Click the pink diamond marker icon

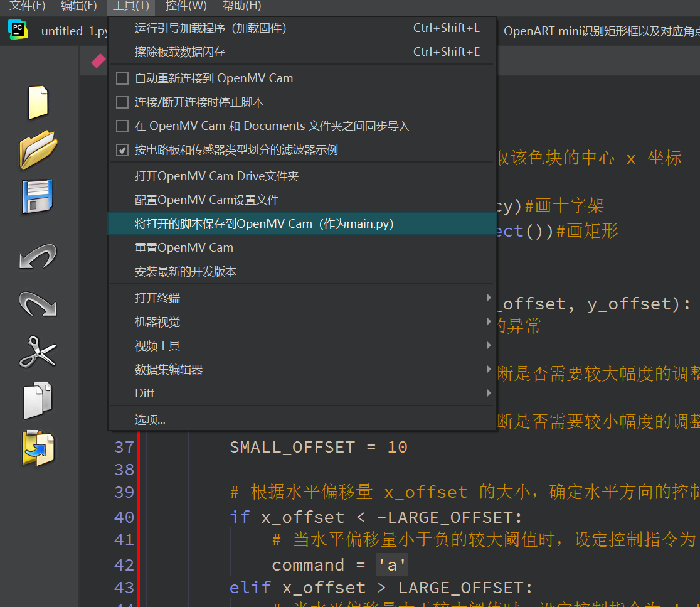98,61
